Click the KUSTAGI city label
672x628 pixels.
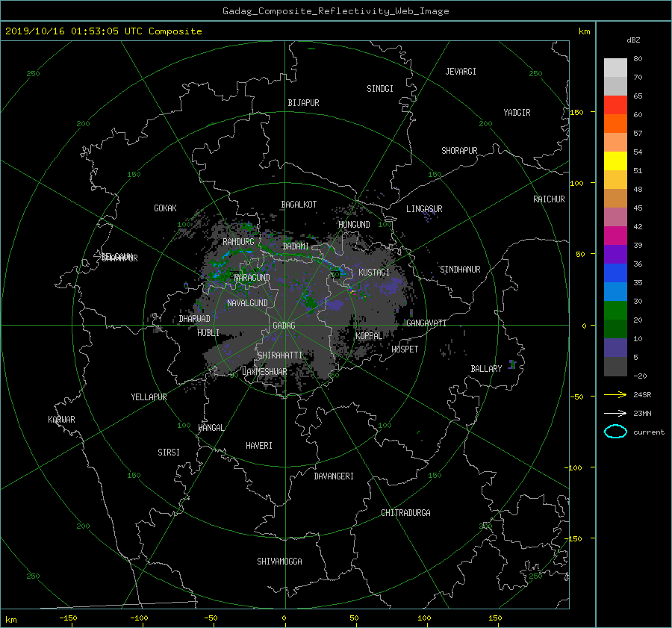coord(374,273)
